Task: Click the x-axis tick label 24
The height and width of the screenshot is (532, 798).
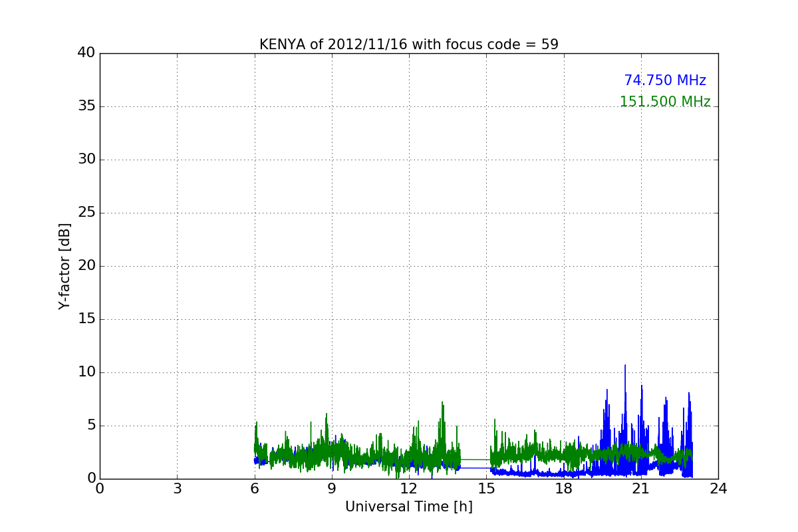Action: pos(718,489)
